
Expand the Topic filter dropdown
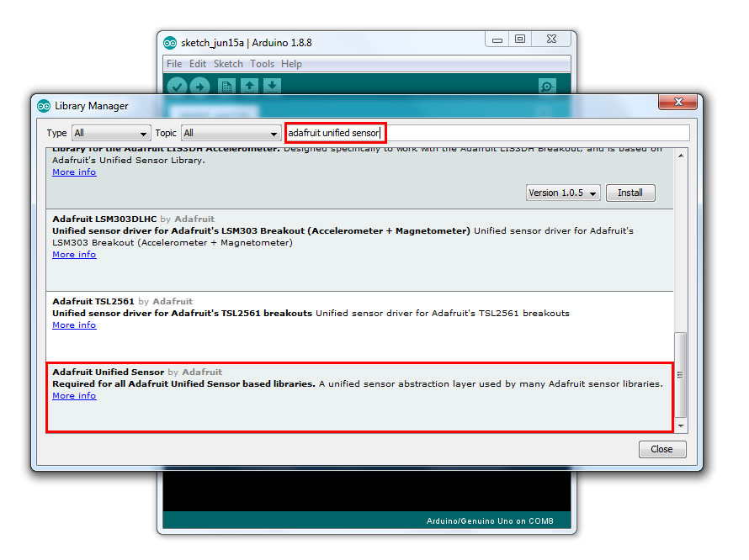(231, 133)
